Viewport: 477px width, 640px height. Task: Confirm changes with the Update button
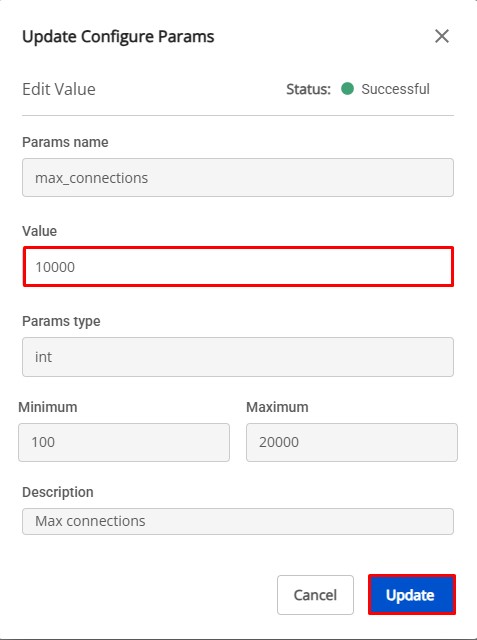click(x=412, y=595)
